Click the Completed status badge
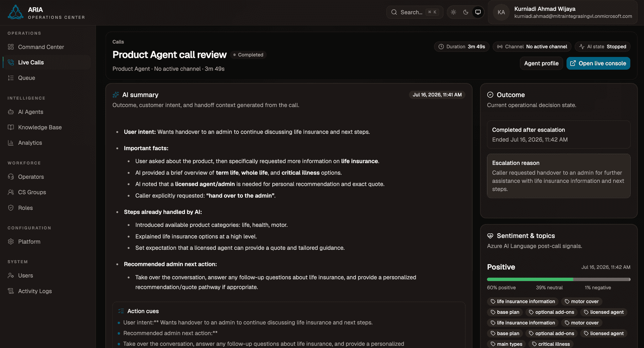 pyautogui.click(x=248, y=55)
